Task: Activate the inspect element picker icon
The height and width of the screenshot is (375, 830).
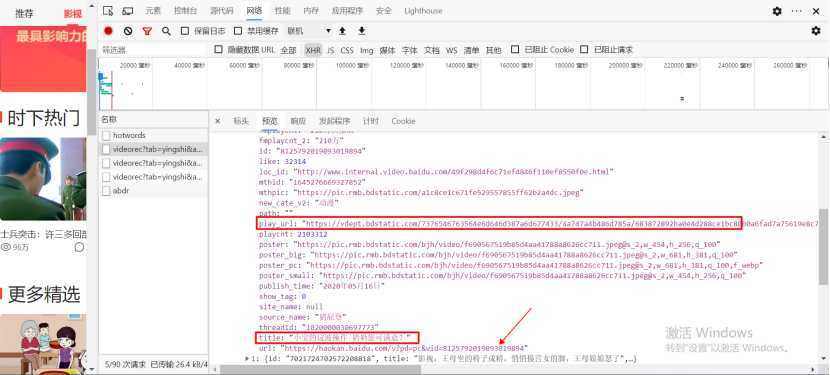Action: [108, 11]
